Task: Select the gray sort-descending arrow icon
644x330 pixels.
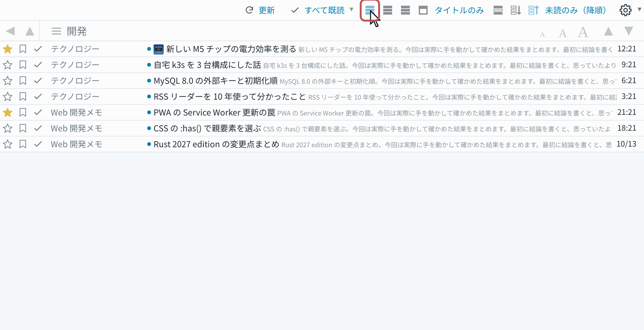Action: pyautogui.click(x=516, y=10)
